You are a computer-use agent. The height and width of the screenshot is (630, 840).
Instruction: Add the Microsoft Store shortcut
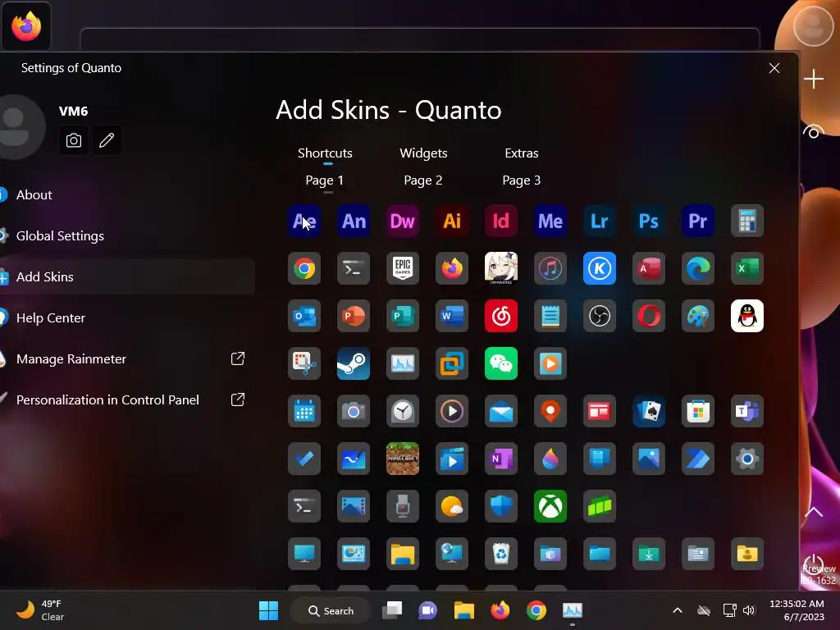point(698,411)
